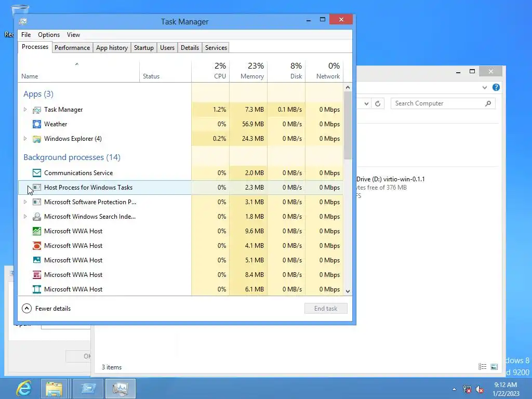Click the Task Manager app icon in process list
This screenshot has width=532, height=399.
[x=37, y=110]
